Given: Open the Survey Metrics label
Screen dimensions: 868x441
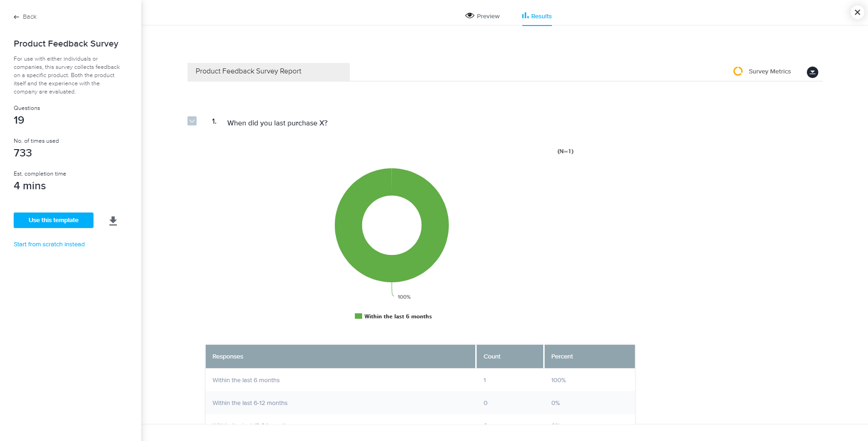Looking at the screenshot, I should click(769, 72).
